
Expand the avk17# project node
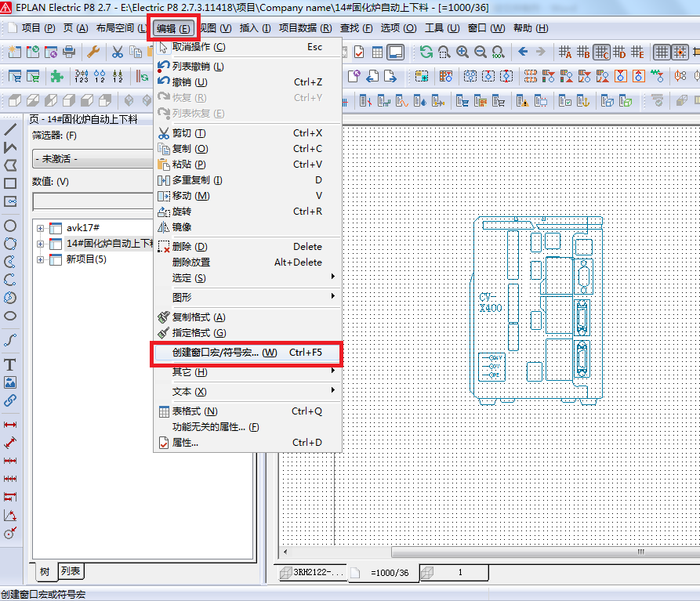pos(39,227)
